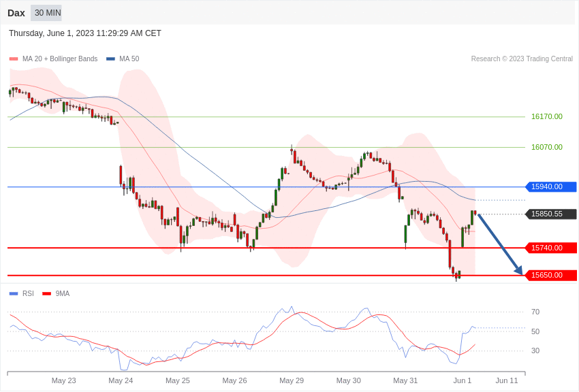Click the May 30 date axis label
The height and width of the screenshot is (392, 579).
click(x=349, y=380)
